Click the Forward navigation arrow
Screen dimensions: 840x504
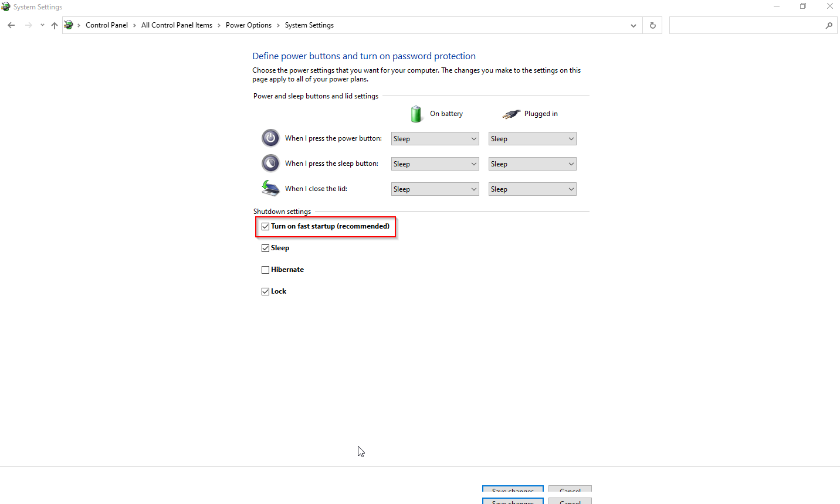tap(28, 25)
